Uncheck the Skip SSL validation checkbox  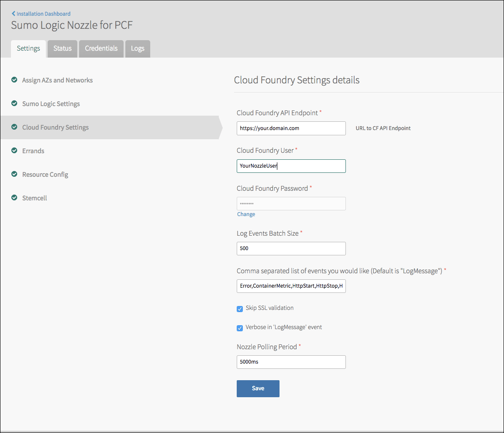(x=239, y=309)
